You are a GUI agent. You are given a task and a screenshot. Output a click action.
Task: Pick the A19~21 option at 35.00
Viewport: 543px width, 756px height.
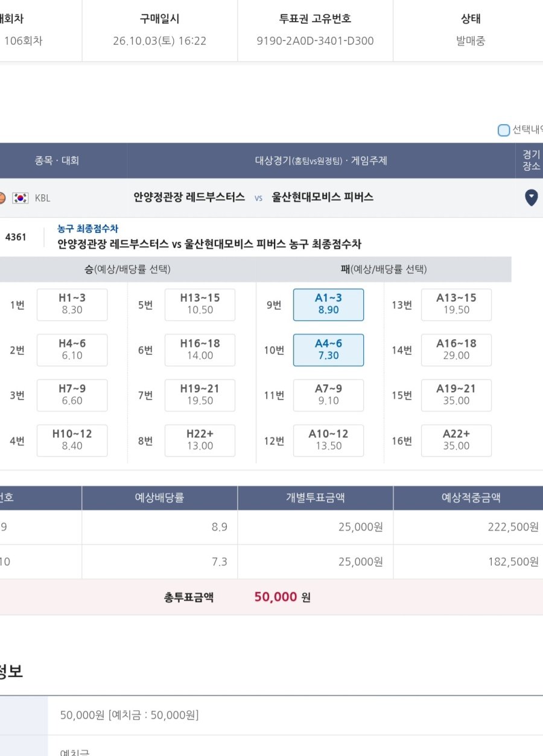[457, 395]
